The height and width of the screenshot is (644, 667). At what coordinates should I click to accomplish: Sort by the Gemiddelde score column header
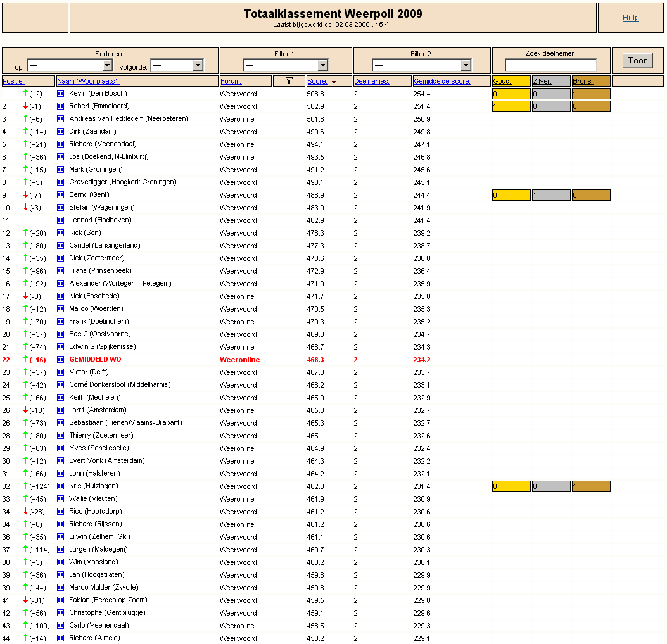coord(442,81)
